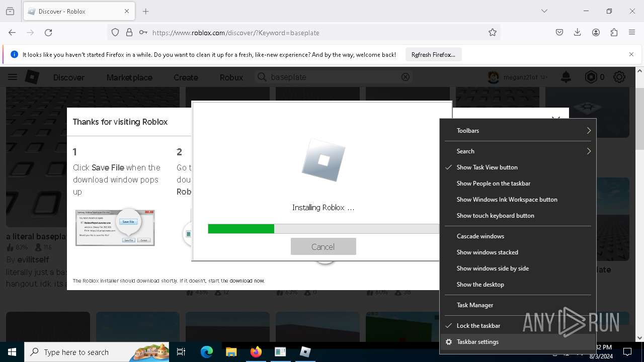644x362 pixels.
Task: Click the site security padlock icon
Action: [x=129, y=32]
